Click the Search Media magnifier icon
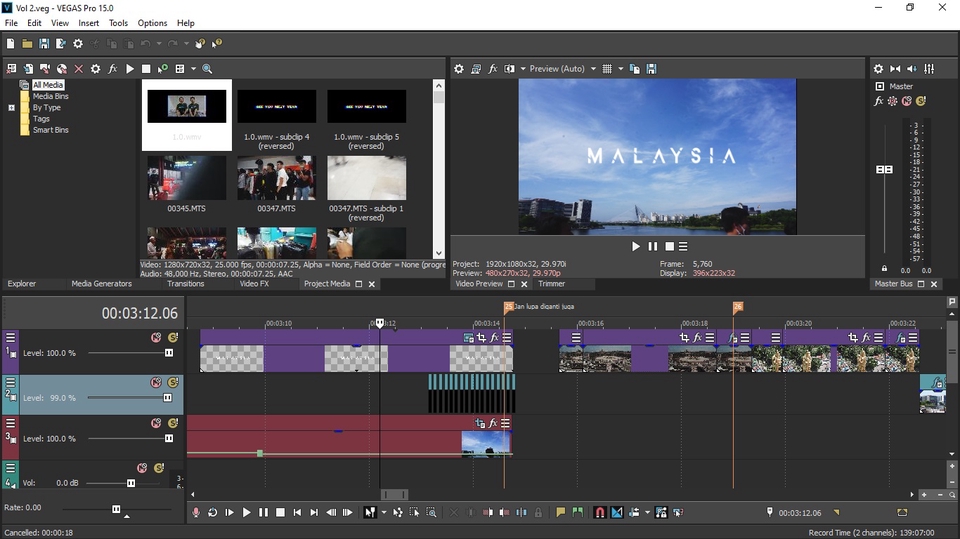960x539 pixels. click(207, 69)
